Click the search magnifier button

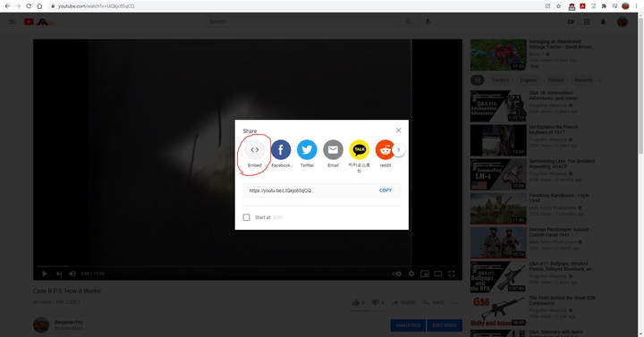pos(408,21)
